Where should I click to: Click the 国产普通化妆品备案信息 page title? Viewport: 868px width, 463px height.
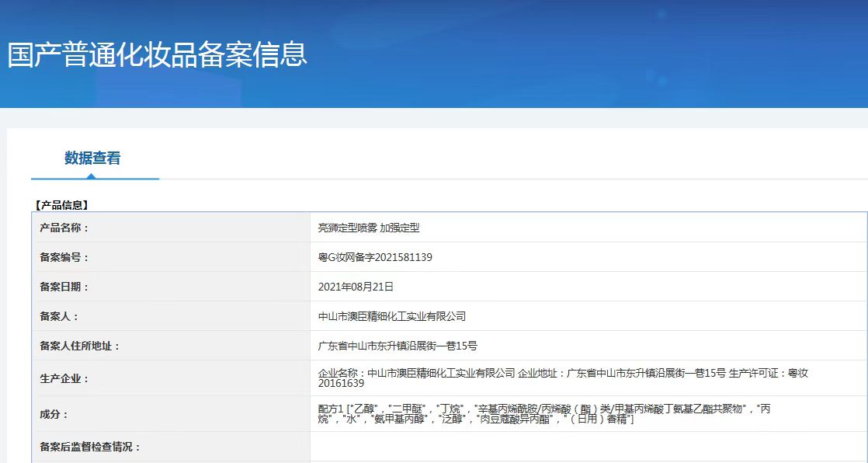click(157, 54)
